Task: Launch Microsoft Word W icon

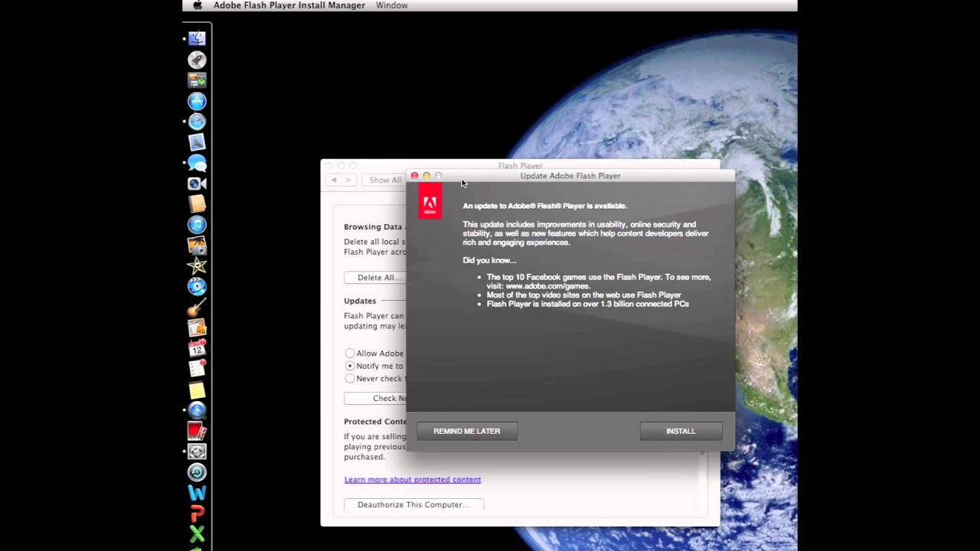Action: tap(197, 494)
